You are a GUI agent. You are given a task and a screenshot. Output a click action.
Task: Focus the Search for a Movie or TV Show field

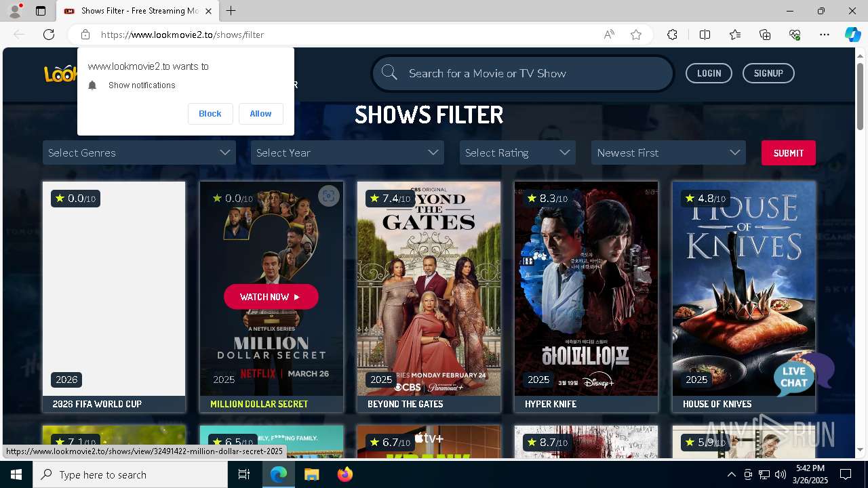coord(523,73)
